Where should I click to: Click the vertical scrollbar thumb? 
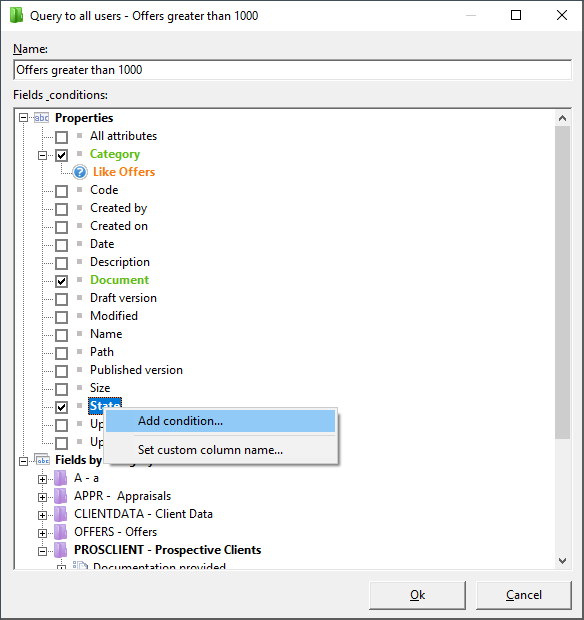point(562,282)
